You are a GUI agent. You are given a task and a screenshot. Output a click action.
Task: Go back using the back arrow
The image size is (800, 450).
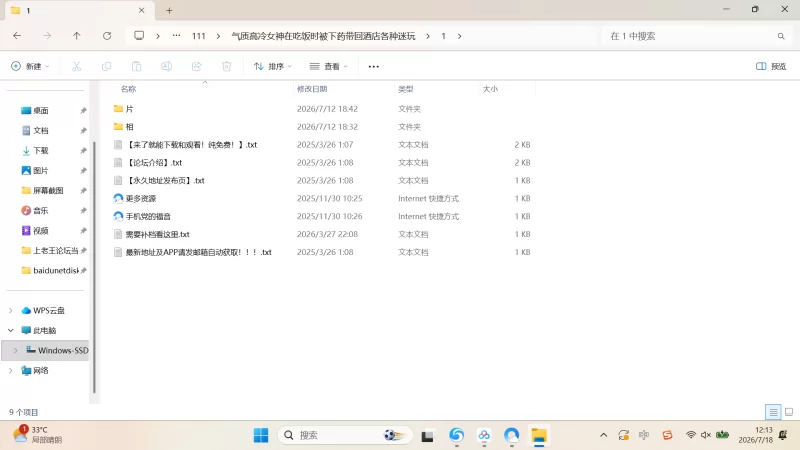coord(17,36)
